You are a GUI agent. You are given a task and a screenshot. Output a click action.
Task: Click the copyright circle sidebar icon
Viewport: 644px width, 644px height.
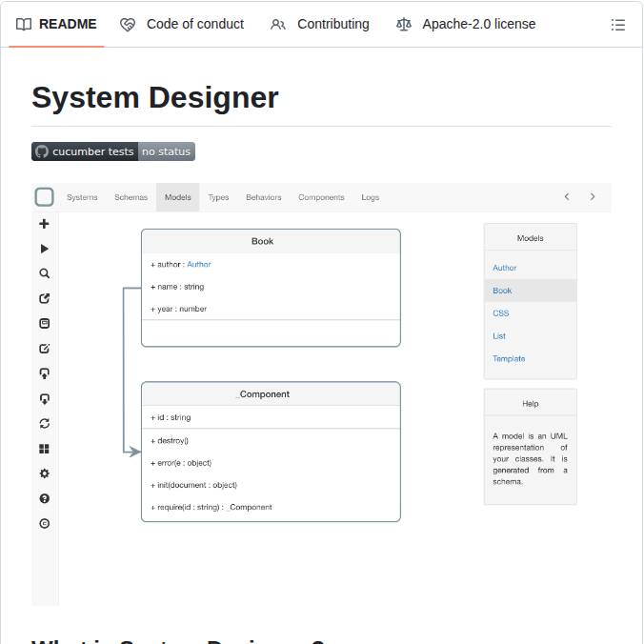(45, 523)
